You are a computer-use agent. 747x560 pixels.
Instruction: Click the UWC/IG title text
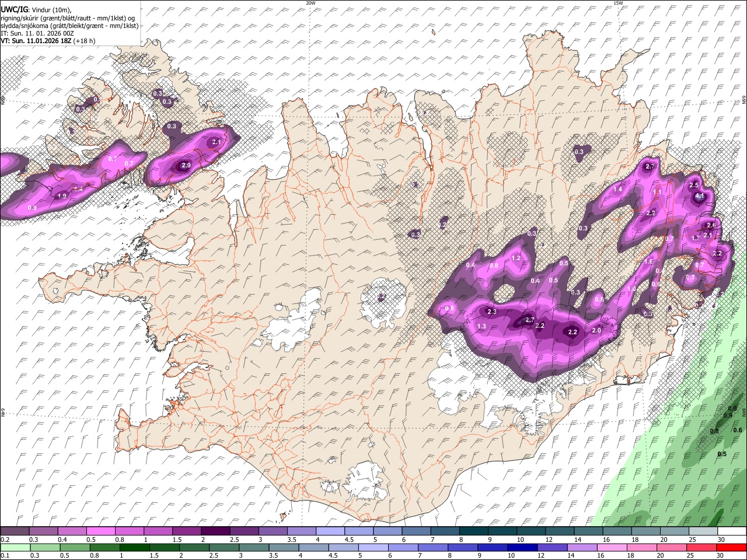click(14, 9)
